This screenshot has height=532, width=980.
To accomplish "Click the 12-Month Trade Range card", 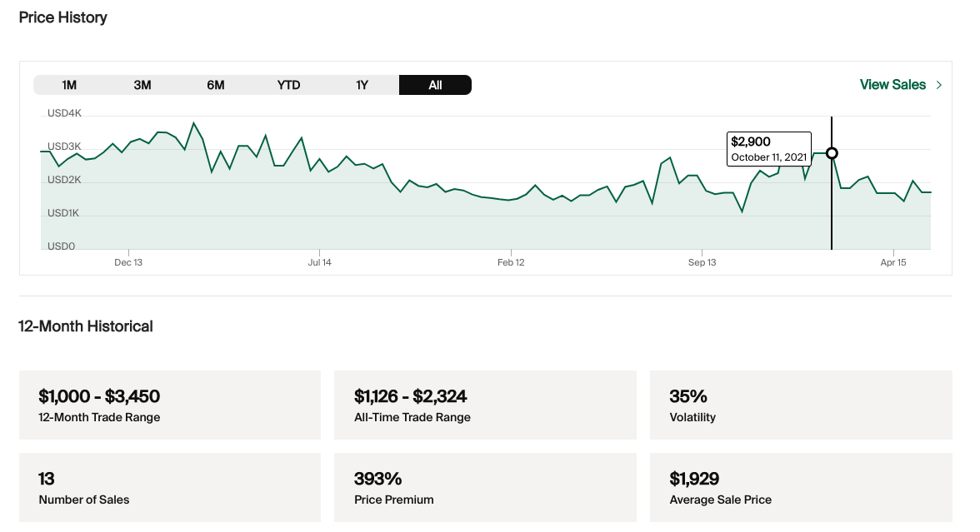I will (170, 405).
